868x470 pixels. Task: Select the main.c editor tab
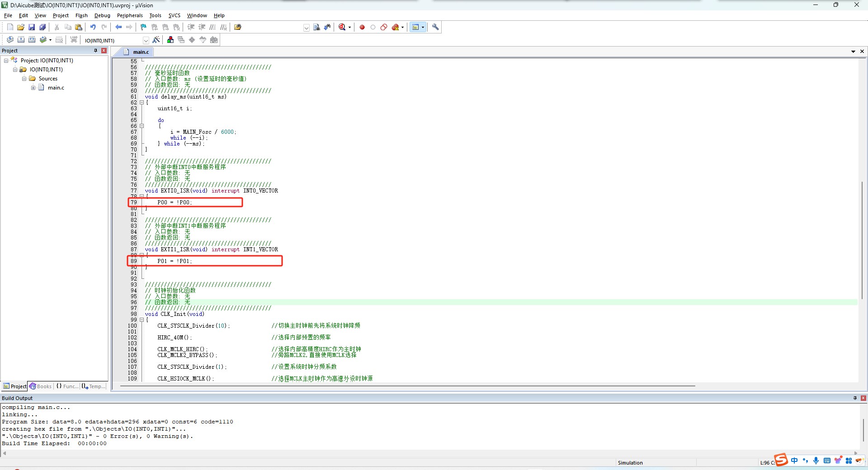[137, 52]
